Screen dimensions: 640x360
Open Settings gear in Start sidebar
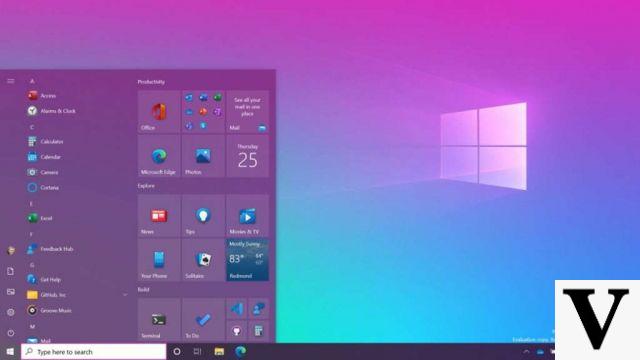[x=11, y=312]
